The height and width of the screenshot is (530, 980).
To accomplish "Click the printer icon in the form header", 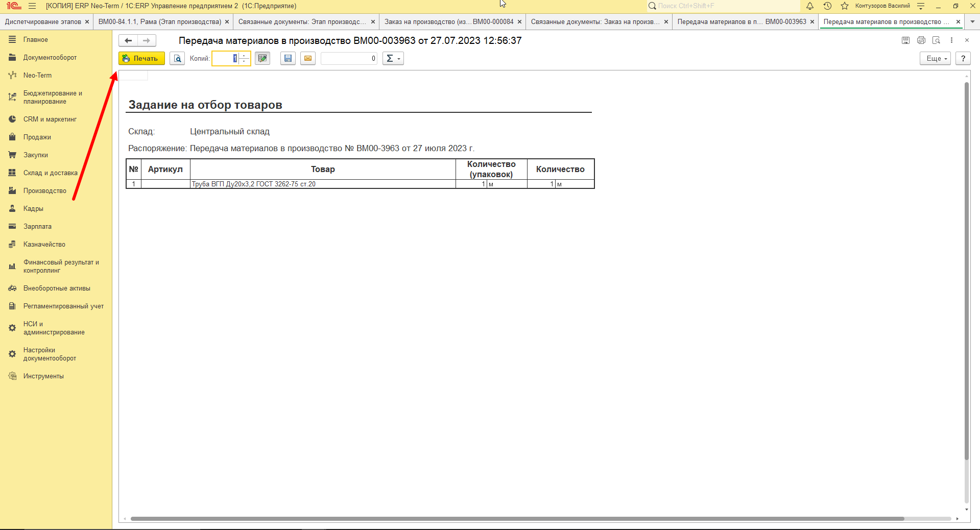I will [x=921, y=40].
